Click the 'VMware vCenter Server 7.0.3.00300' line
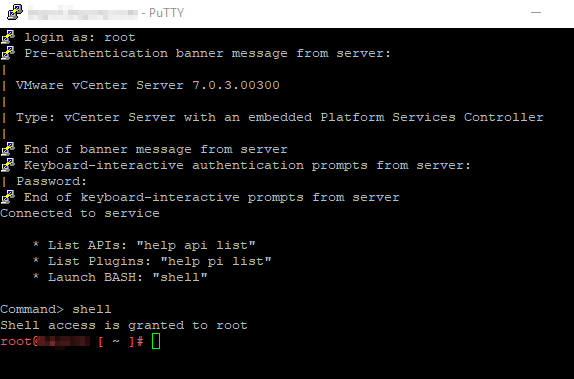 click(148, 85)
